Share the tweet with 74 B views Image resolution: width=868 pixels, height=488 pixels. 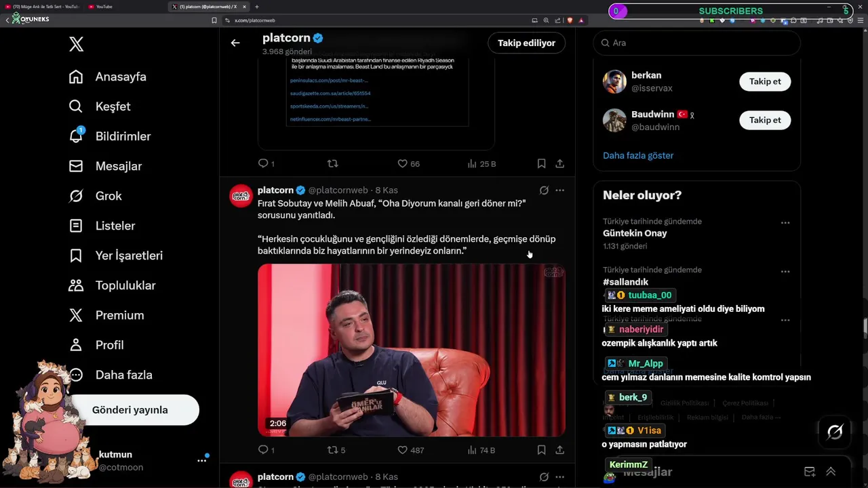point(559,450)
